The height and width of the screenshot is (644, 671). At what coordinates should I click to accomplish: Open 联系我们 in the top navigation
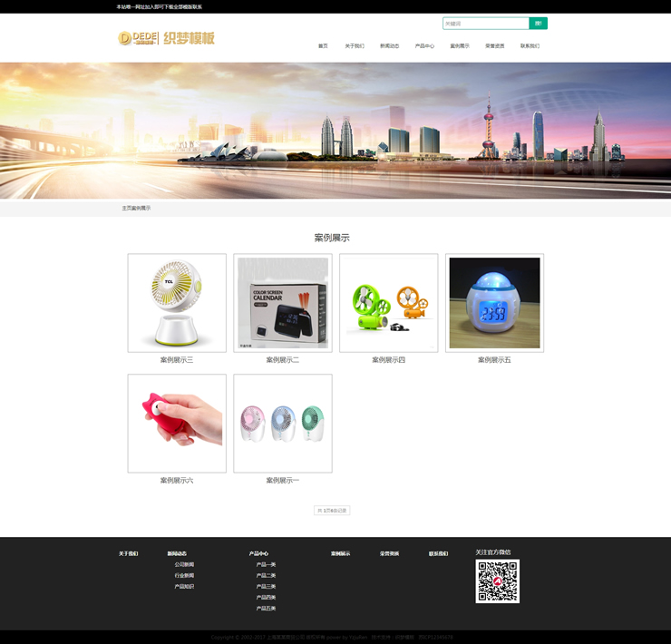point(530,46)
